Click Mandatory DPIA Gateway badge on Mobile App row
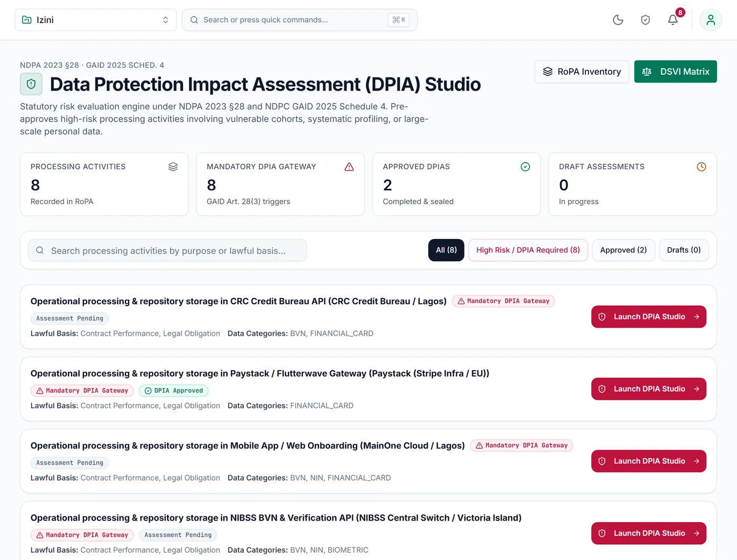737x560 pixels. pos(522,445)
